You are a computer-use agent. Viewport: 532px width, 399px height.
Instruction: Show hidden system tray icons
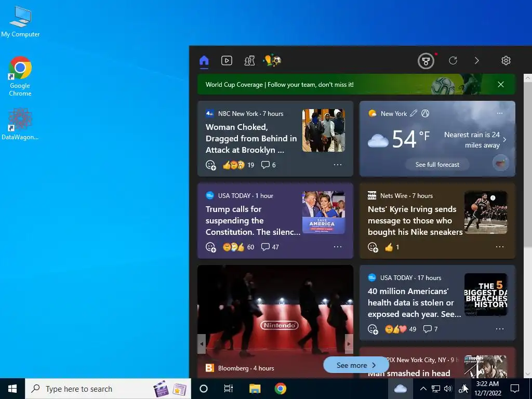point(423,389)
